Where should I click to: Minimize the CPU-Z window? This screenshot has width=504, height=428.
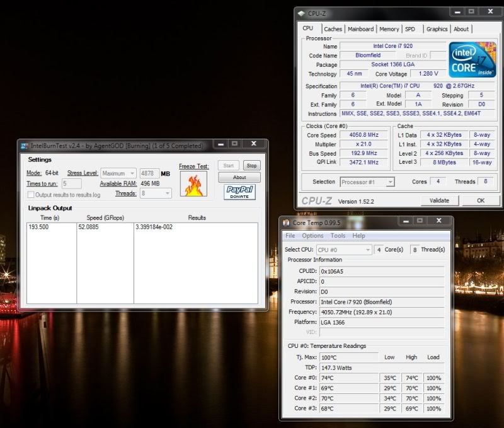click(457, 11)
